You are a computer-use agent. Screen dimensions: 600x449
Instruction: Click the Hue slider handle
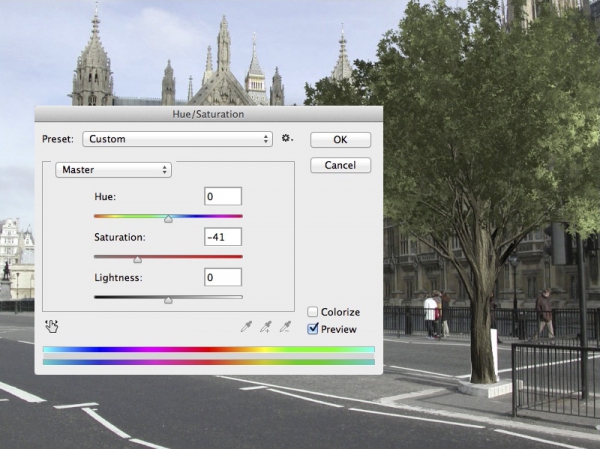point(168,218)
